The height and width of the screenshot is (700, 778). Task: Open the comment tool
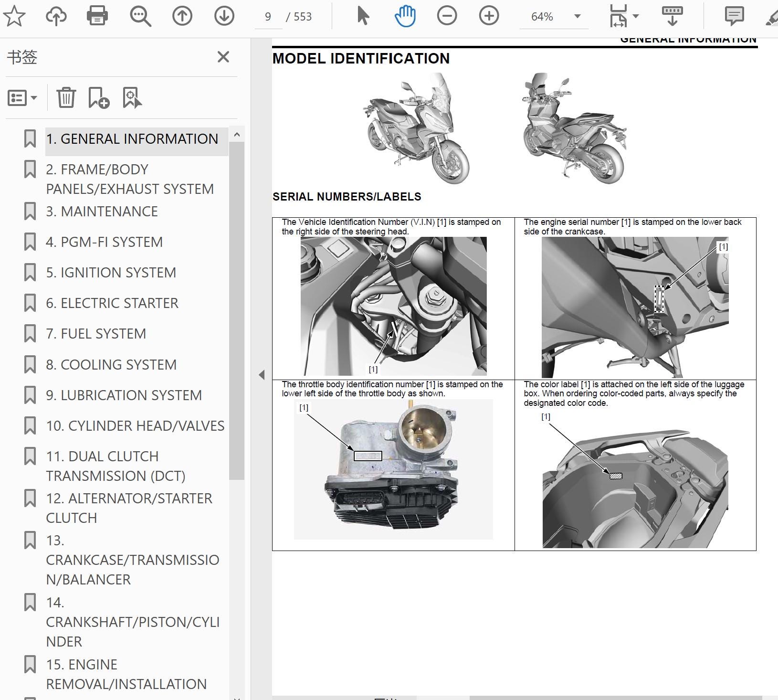pos(734,16)
